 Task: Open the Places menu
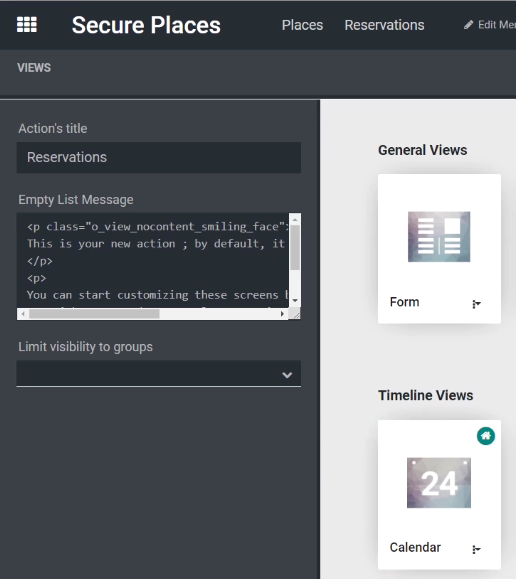(302, 25)
